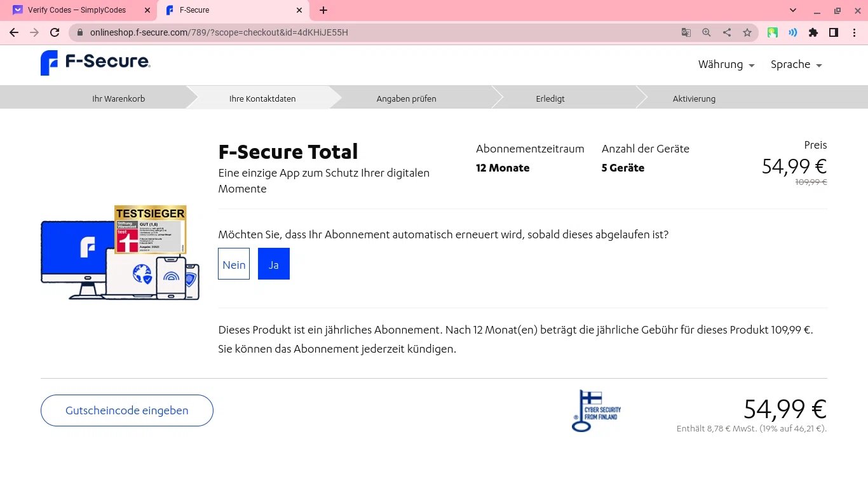Select the F-Secure browser tab

tap(232, 10)
